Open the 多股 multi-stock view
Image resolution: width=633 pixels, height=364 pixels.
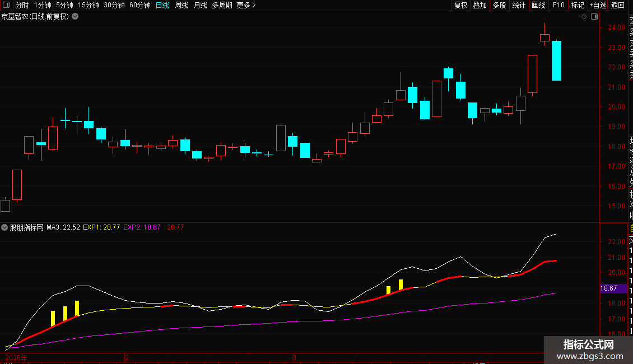point(499,5)
